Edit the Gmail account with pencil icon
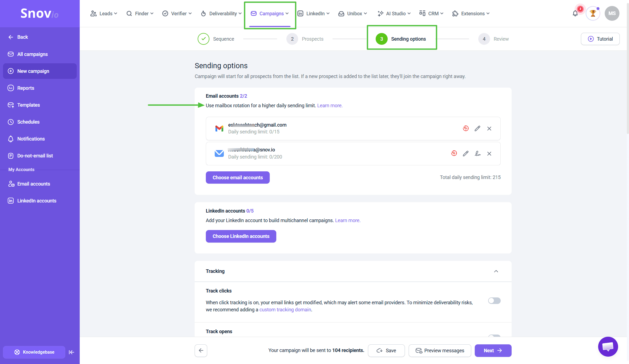This screenshot has height=364, width=629. [x=477, y=129]
